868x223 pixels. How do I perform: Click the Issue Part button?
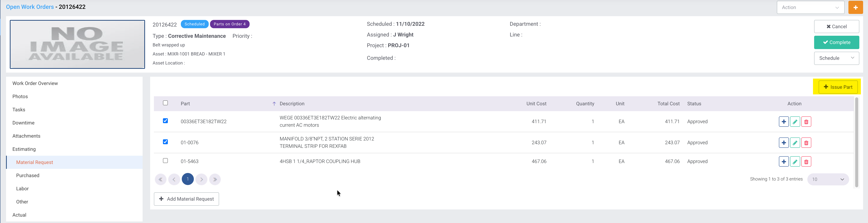pyautogui.click(x=838, y=87)
